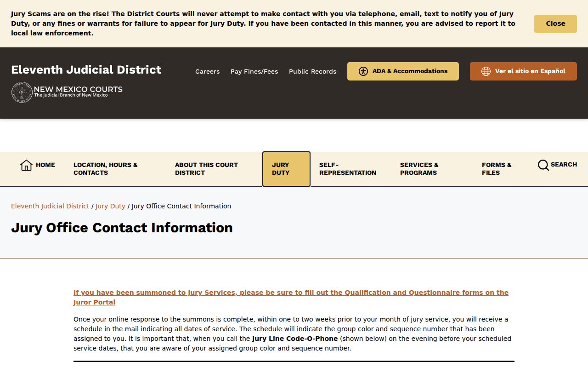
Task: Open Public Records link
Action: (x=312, y=71)
